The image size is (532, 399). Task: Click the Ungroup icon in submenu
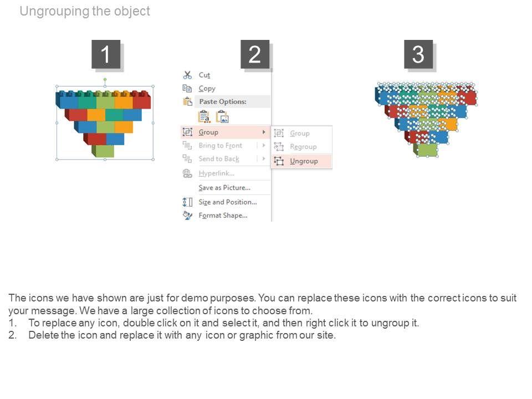click(x=279, y=161)
